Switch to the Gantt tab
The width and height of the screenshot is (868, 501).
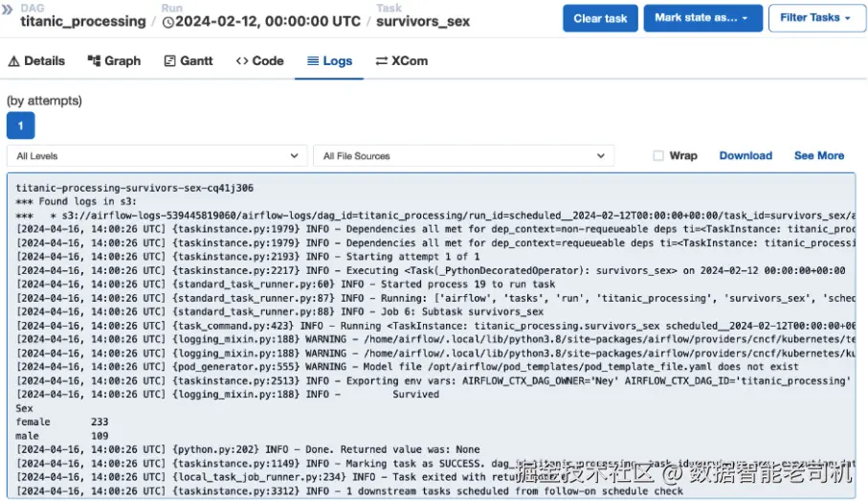(189, 61)
